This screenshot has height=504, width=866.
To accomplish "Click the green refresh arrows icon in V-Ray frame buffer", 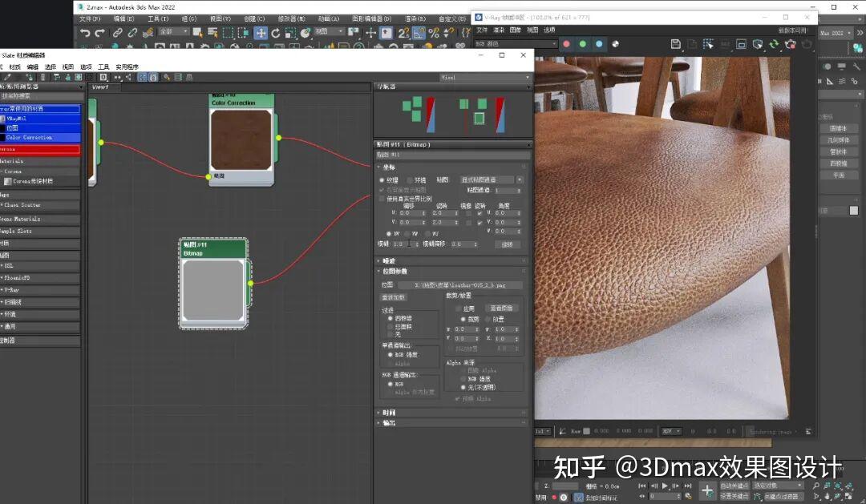I will tap(774, 43).
